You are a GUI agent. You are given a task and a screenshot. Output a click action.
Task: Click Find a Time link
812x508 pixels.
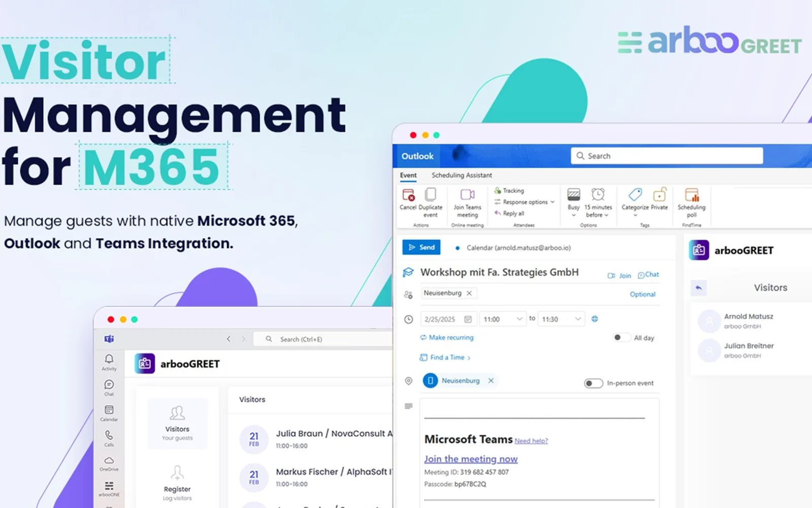pos(445,358)
